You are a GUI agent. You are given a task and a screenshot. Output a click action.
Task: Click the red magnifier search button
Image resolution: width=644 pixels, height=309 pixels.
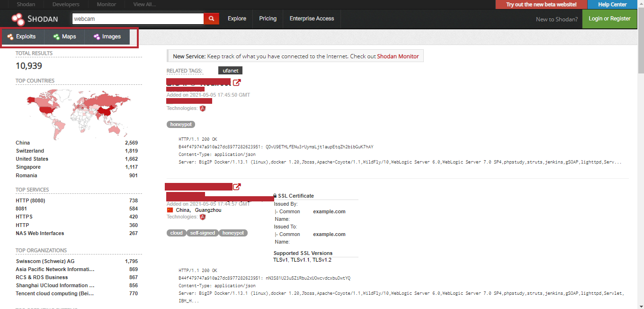(x=211, y=18)
